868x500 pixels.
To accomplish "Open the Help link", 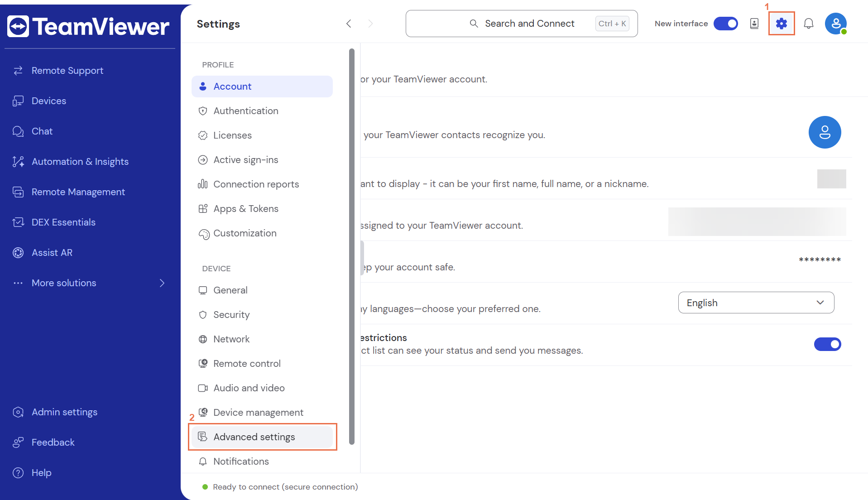I will (x=41, y=473).
